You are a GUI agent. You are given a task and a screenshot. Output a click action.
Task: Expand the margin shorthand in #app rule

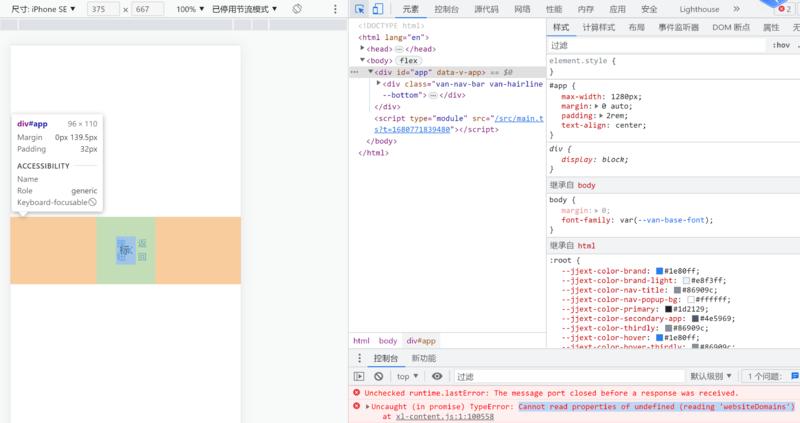[596, 106]
